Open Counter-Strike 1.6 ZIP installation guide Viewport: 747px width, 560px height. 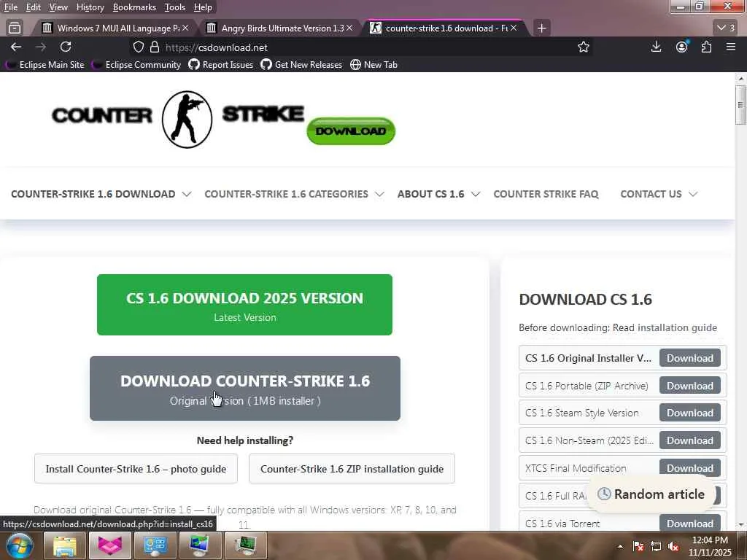click(x=352, y=469)
